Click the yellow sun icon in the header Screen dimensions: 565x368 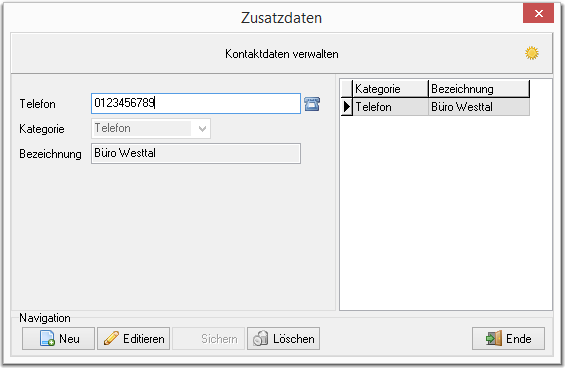coord(531,53)
